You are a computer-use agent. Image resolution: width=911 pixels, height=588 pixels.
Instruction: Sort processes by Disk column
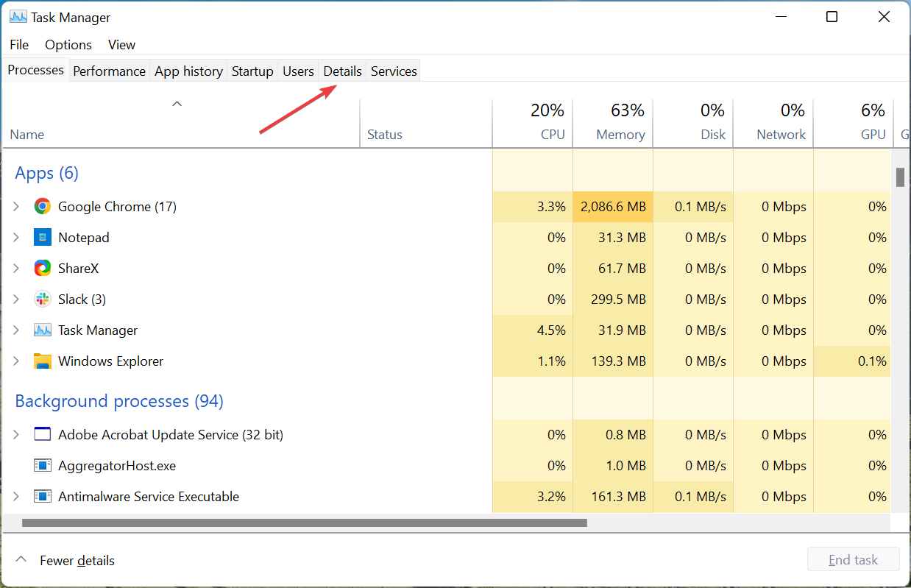(693, 123)
